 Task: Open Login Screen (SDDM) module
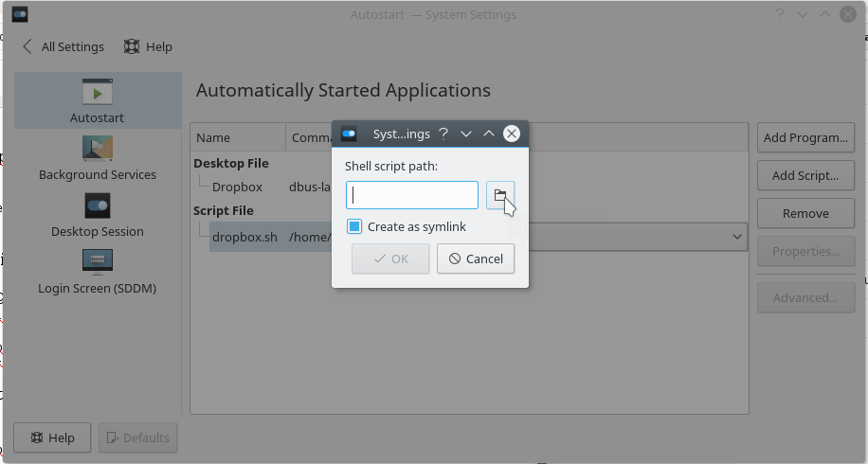tap(98, 272)
